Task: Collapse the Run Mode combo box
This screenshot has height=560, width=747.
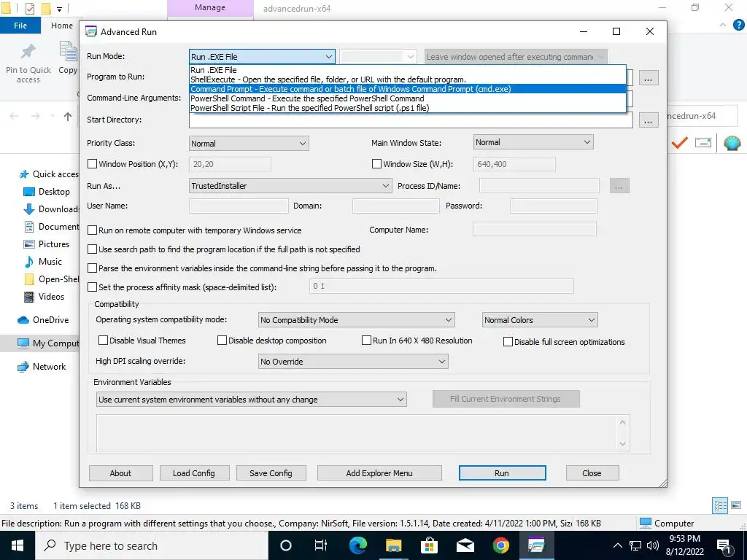Action: (329, 57)
